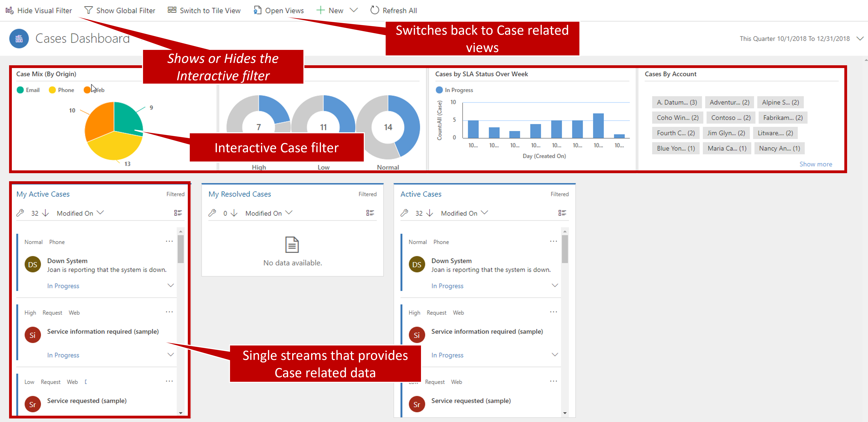
Task: Expand Down System card in My Active Cases
Action: pos(171,285)
